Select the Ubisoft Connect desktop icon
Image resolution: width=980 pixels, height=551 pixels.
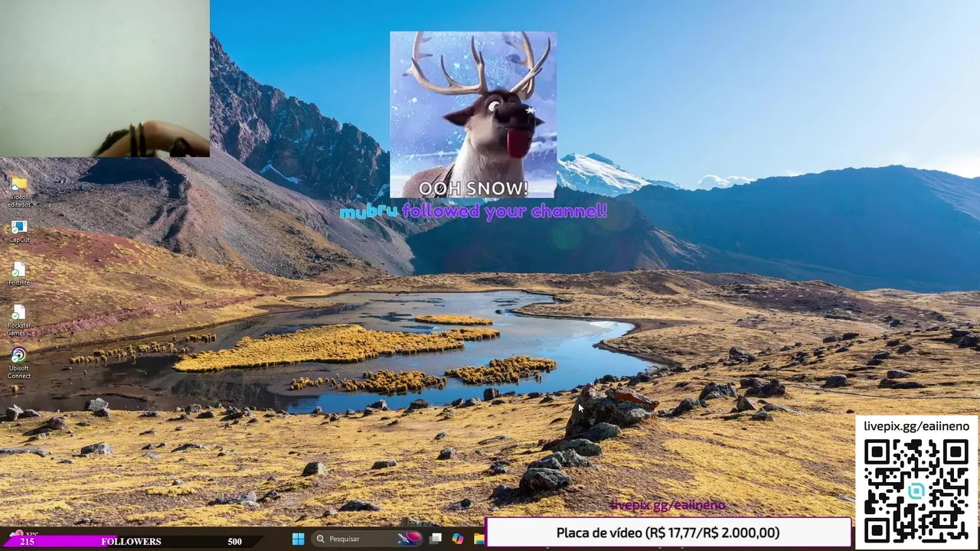pos(19,364)
